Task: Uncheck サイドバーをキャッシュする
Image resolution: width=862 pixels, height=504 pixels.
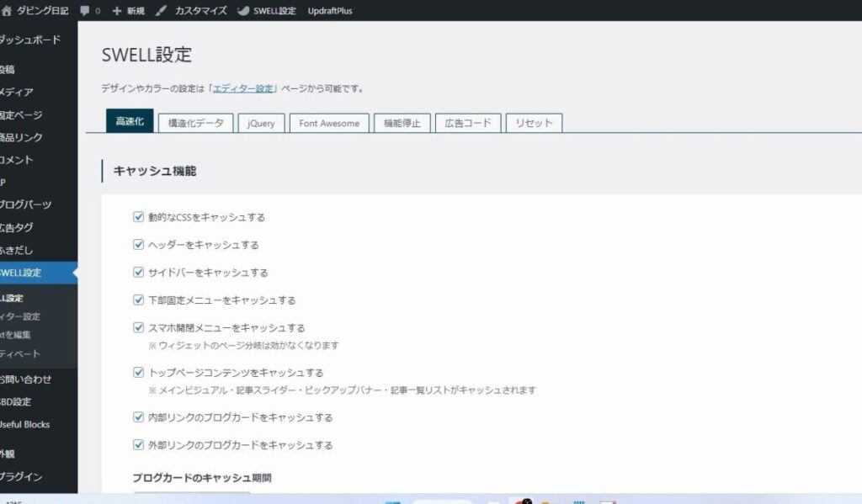Action: tap(139, 272)
